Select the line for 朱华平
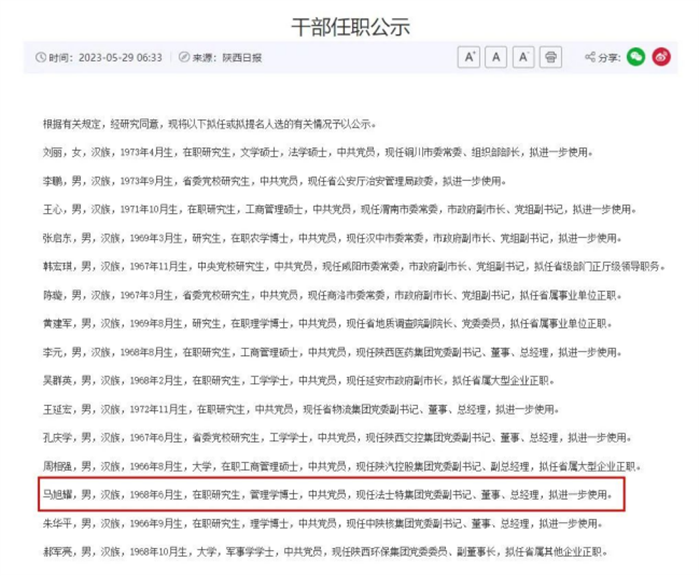The height and width of the screenshot is (576, 700). (x=323, y=523)
